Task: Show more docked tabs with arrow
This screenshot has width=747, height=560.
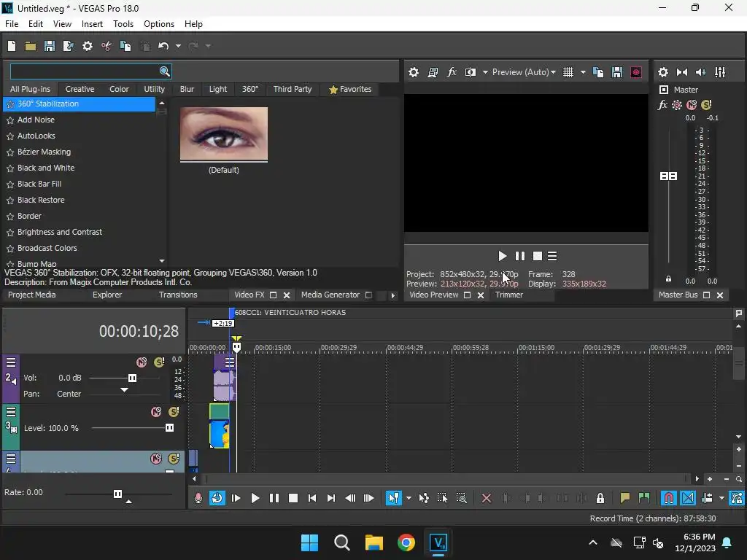Action: tap(392, 295)
